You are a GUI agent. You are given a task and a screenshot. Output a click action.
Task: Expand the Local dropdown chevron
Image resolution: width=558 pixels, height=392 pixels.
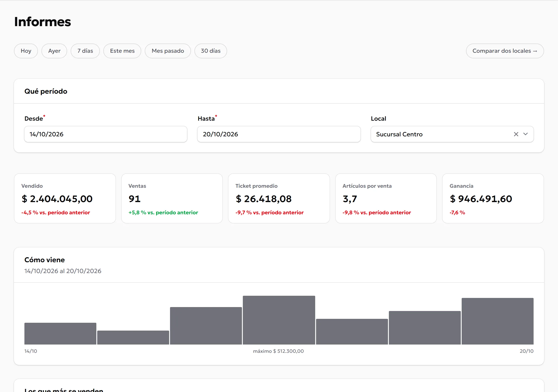(x=526, y=134)
